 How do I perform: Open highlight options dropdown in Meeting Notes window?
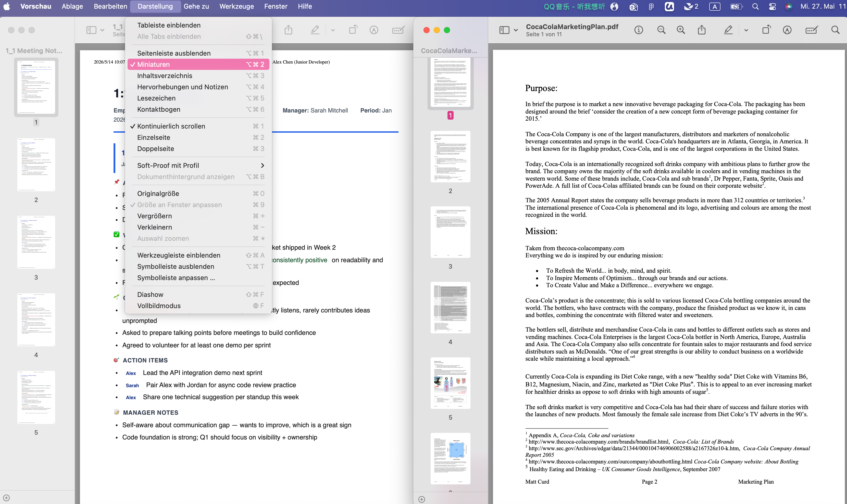[x=333, y=30]
